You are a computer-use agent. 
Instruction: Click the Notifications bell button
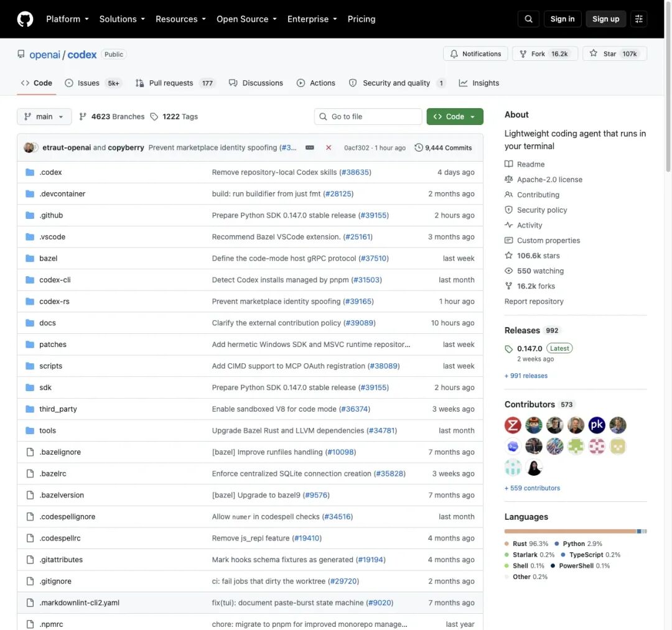click(x=475, y=54)
